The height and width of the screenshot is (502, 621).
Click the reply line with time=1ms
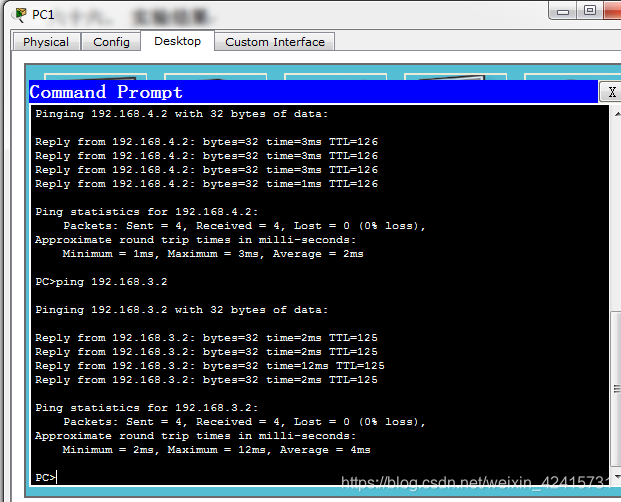click(206, 184)
